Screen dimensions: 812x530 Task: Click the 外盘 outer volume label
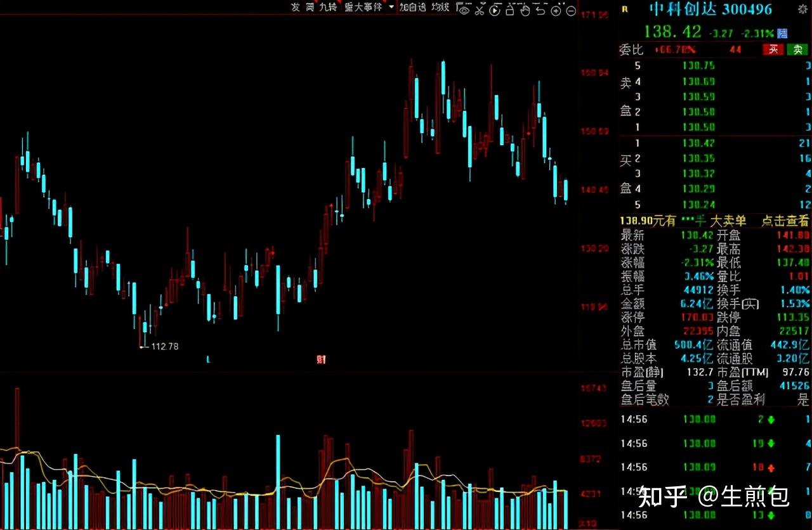pos(632,332)
